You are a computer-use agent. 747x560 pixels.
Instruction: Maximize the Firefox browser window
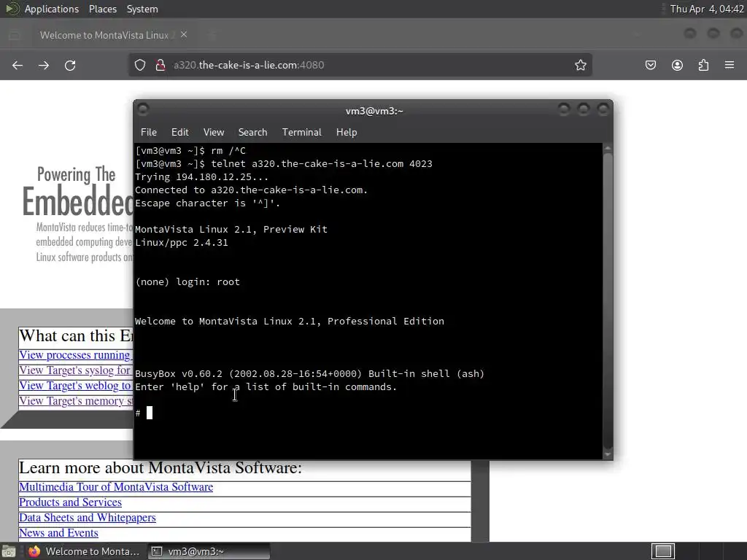713,34
